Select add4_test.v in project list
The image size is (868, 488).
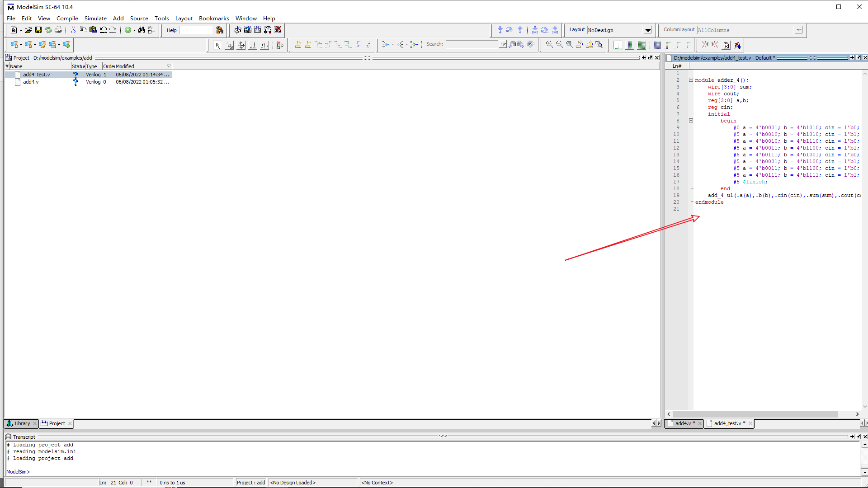point(88,75)
